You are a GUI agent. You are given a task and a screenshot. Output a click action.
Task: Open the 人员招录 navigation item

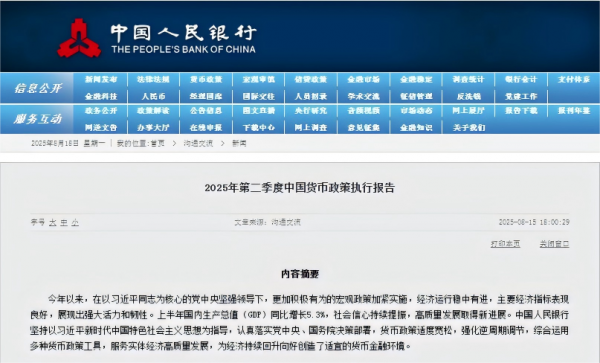pyautogui.click(x=311, y=96)
